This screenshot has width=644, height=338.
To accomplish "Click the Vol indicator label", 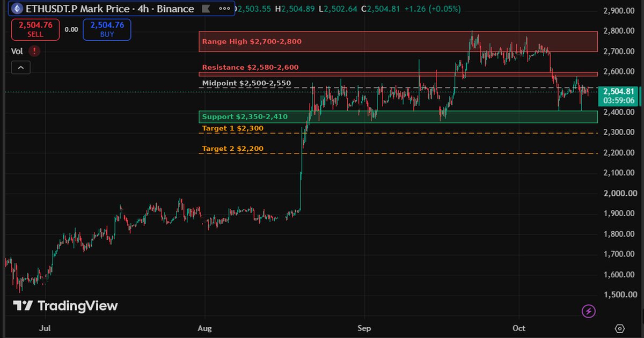I will [x=17, y=52].
